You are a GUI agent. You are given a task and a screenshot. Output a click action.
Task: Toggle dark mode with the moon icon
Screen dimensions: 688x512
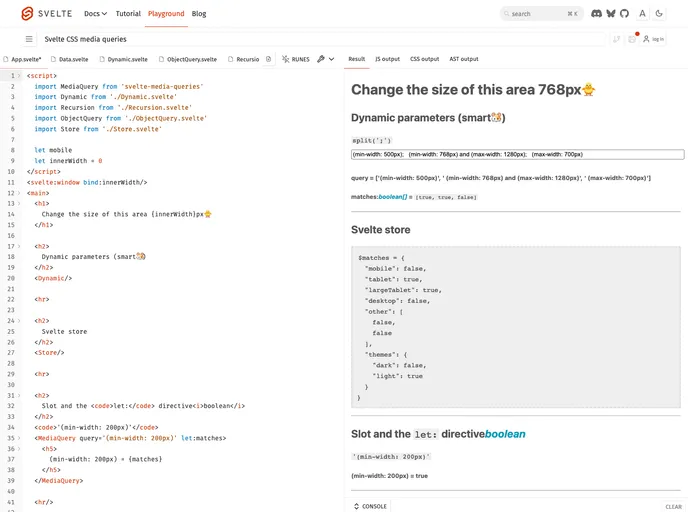(x=659, y=14)
